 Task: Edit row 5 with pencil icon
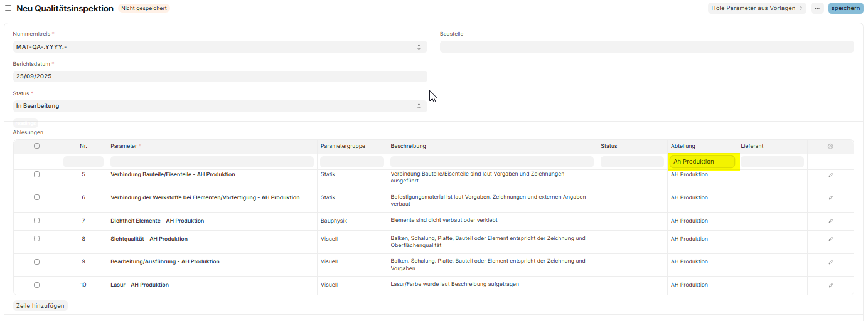point(830,175)
